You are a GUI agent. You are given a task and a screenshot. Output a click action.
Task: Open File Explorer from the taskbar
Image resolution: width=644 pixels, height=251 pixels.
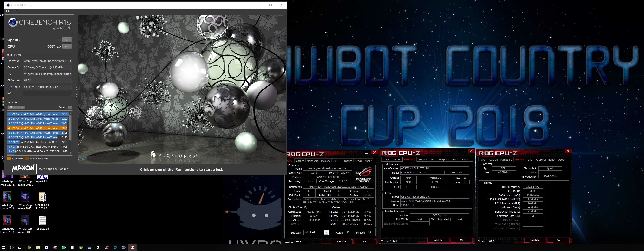(38, 248)
